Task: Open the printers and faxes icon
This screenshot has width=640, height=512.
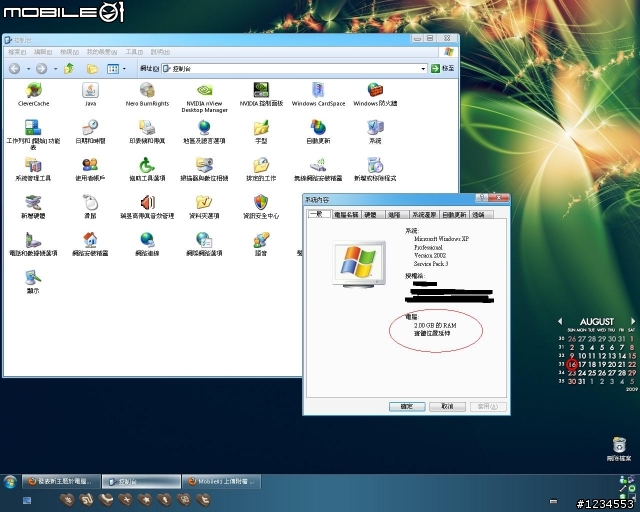Action: [x=147, y=131]
